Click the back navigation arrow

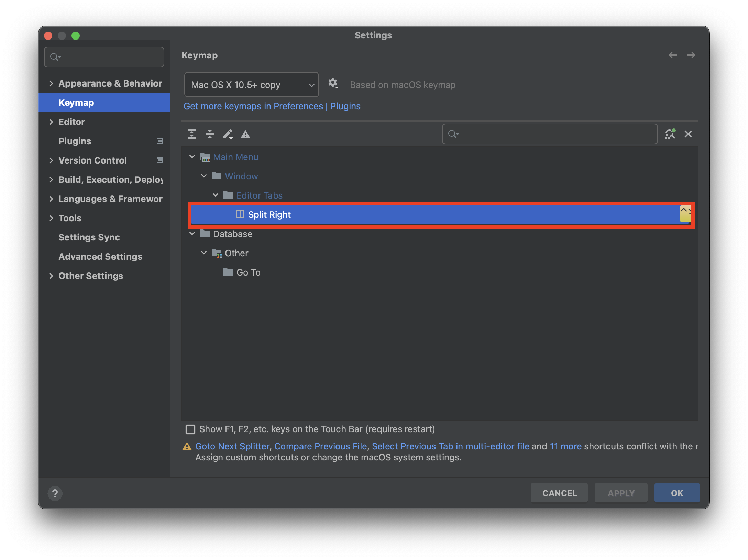click(673, 55)
